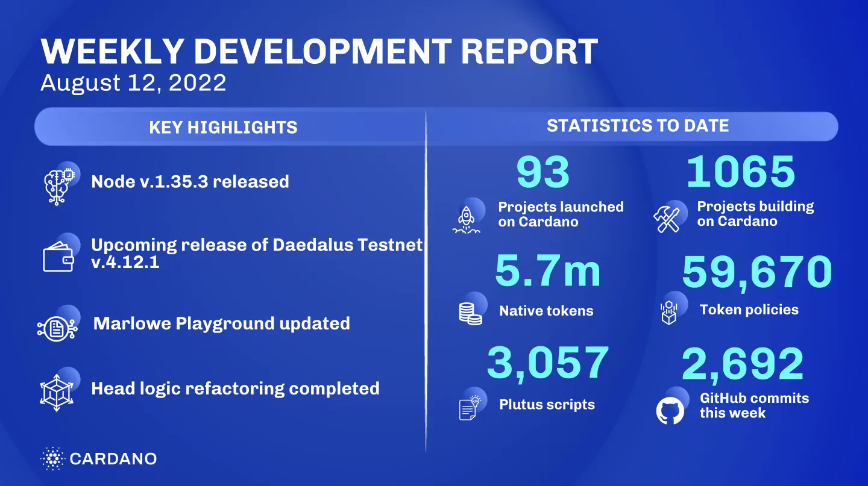This screenshot has width=868, height=486.
Task: Click the GitHub logo icon
Action: point(670,411)
